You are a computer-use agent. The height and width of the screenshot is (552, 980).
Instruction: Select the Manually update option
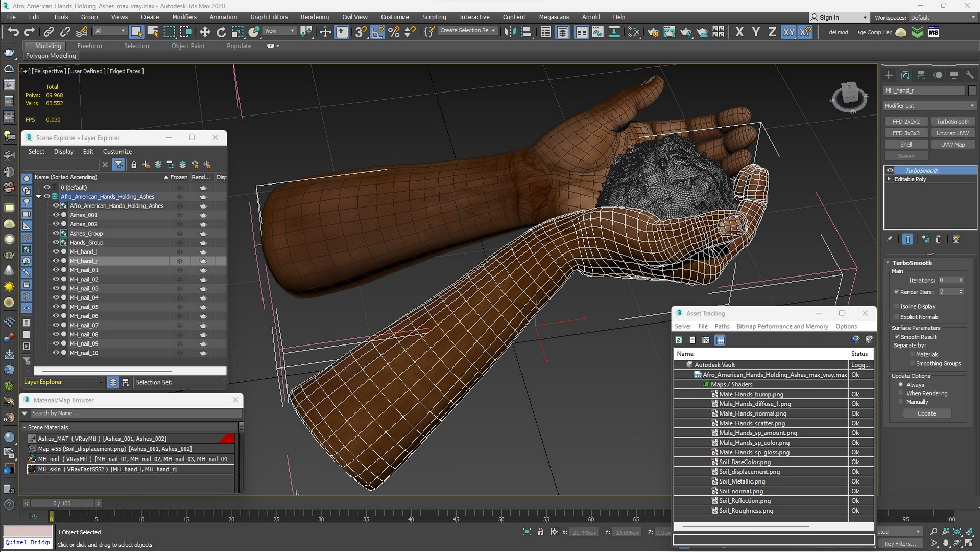point(901,402)
